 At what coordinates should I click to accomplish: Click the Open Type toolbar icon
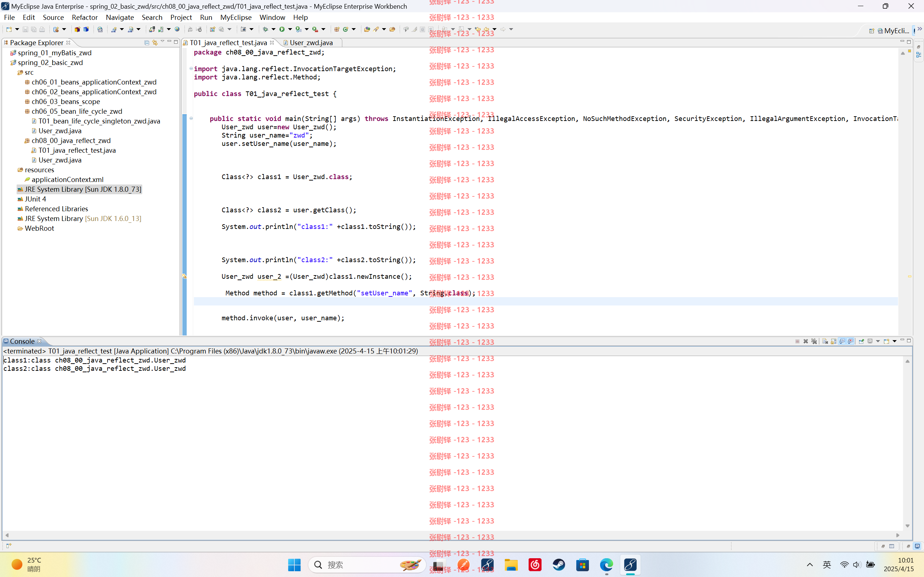pyautogui.click(x=367, y=29)
